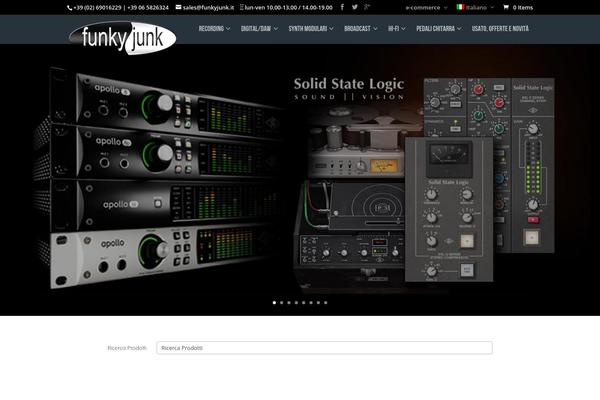The height and width of the screenshot is (400, 600).
Task: Expand the Hi-Fi menu
Action: (397, 29)
